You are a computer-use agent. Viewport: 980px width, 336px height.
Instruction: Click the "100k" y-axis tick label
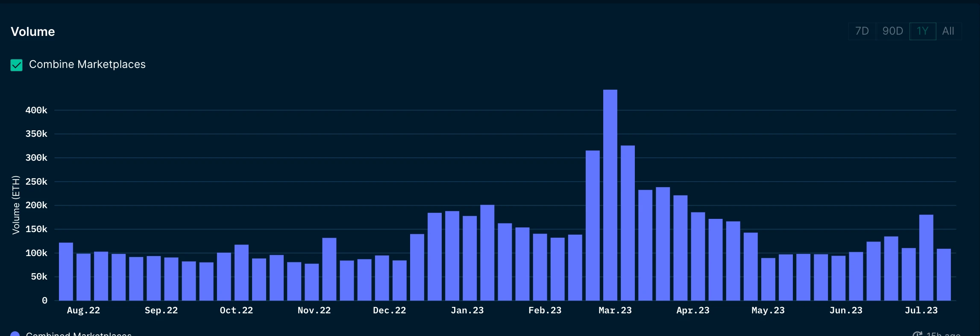click(x=36, y=253)
